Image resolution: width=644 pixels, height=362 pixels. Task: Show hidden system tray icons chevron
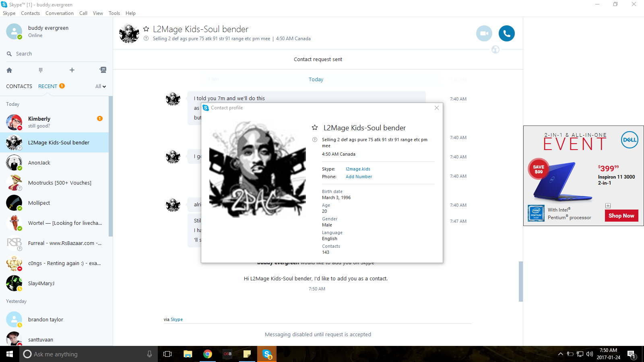pos(560,354)
